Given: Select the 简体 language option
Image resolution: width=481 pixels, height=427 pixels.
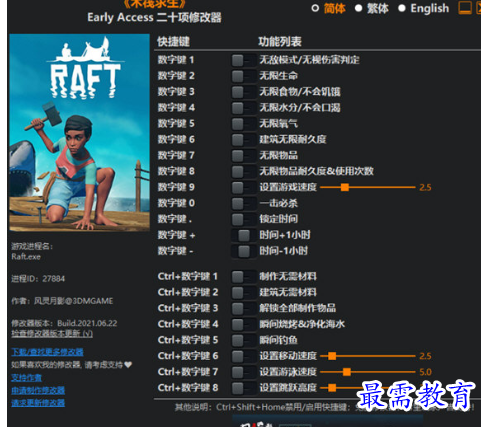Looking at the screenshot, I should point(329,8).
